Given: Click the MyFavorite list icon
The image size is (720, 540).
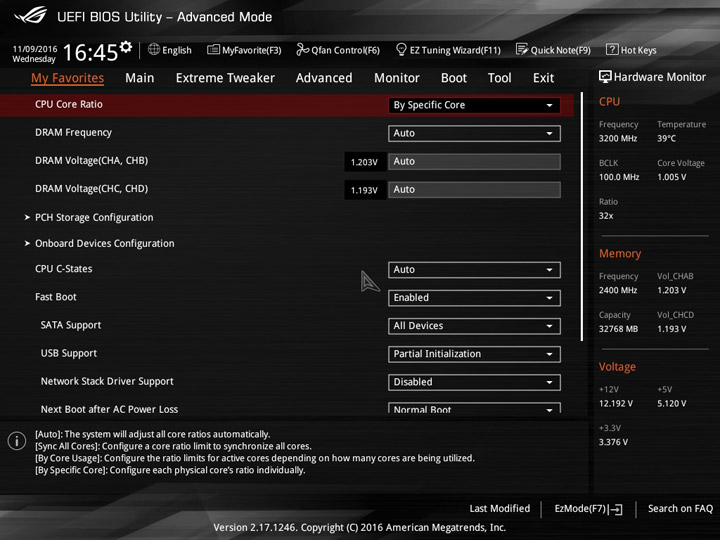Looking at the screenshot, I should pyautogui.click(x=213, y=50).
